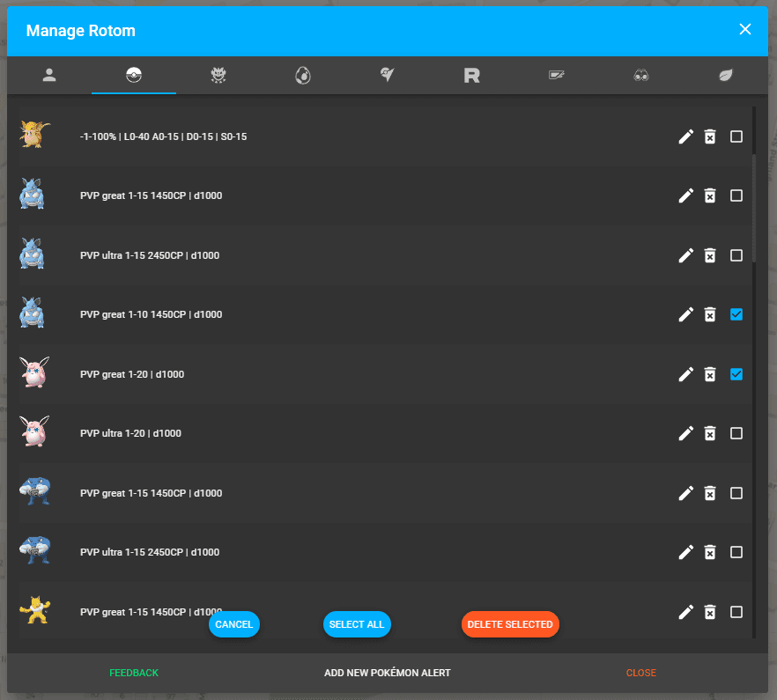
Task: Click Wigglytuff sprite beside PVP great 1-20
Action: point(34,372)
